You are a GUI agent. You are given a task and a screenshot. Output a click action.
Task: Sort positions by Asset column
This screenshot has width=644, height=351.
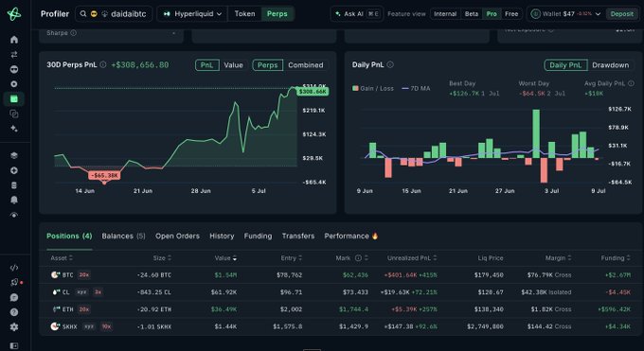[x=62, y=258]
